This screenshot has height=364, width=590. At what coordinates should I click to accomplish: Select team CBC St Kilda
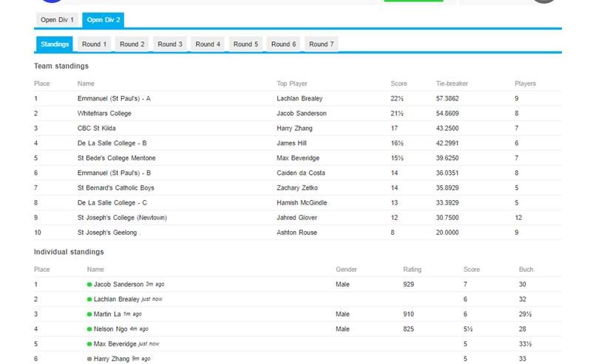coord(97,128)
